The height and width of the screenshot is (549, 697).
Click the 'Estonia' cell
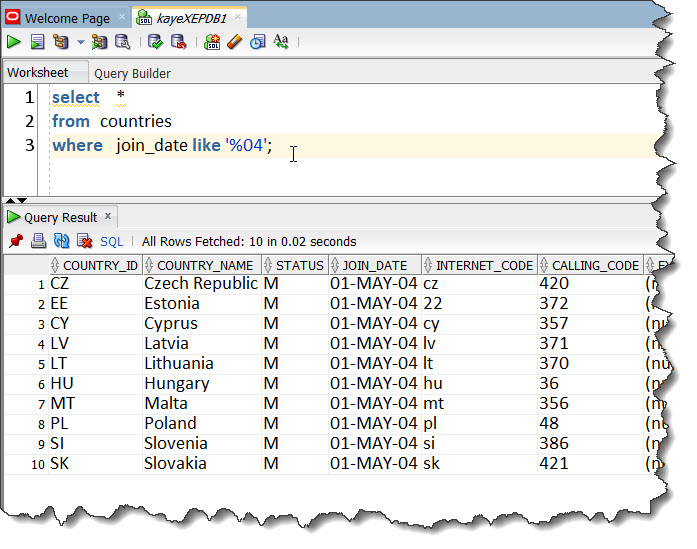pyautogui.click(x=201, y=304)
